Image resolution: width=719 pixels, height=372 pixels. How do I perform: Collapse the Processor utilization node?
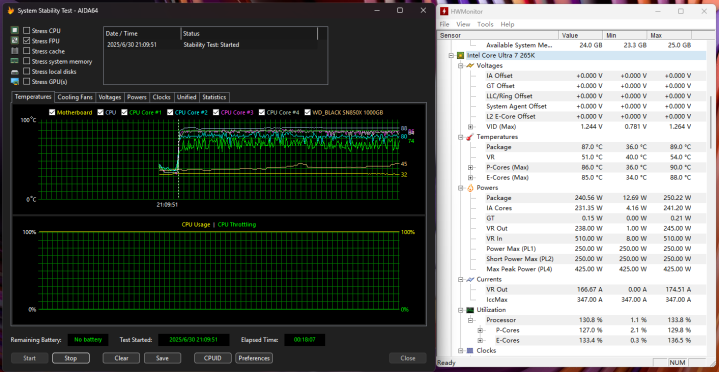click(470, 320)
